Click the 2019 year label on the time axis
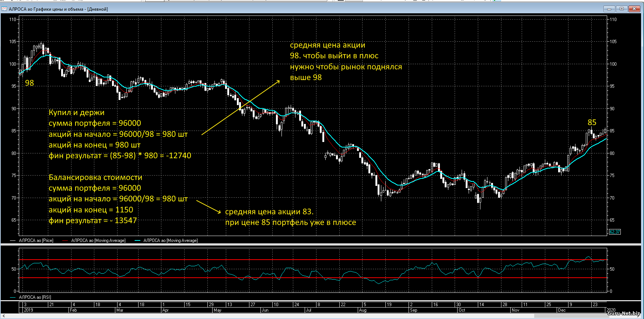This screenshot has width=644, height=319. 28,310
